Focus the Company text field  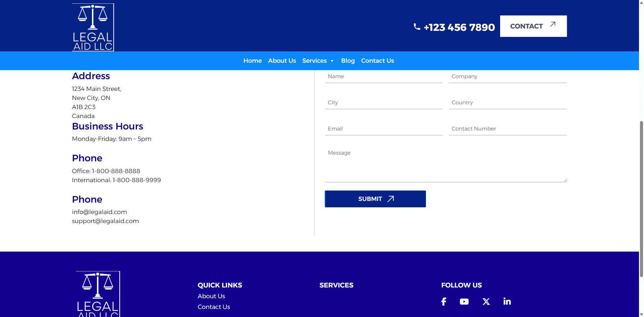tap(507, 76)
